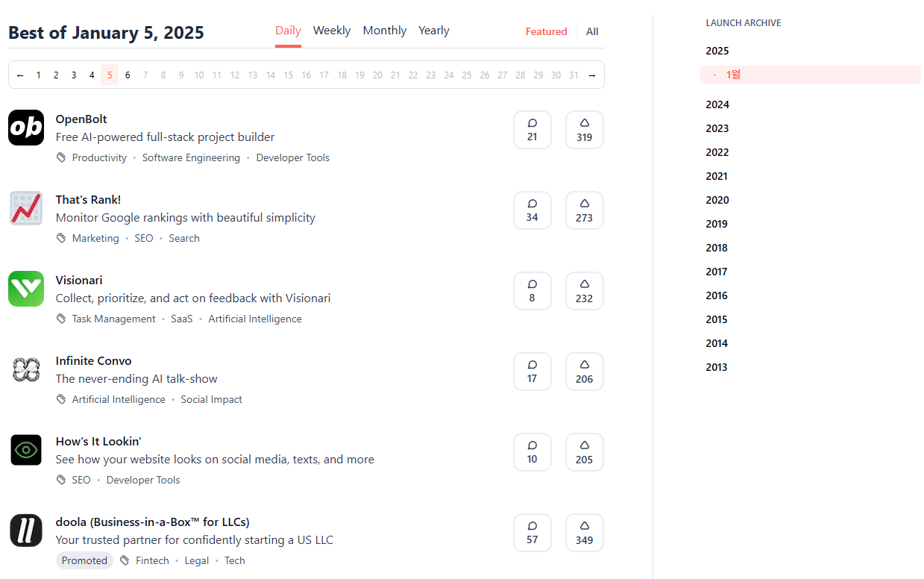This screenshot has width=924, height=579.
Task: Expand 2021 in launch archive
Action: coord(717,176)
